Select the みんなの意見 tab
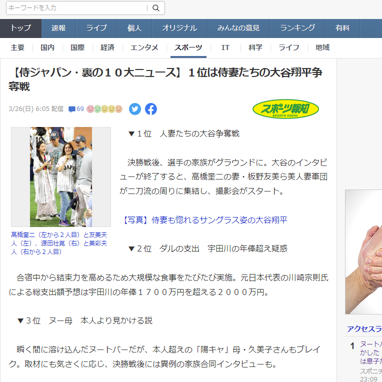Screen dimensions: 382x382 tap(238, 28)
